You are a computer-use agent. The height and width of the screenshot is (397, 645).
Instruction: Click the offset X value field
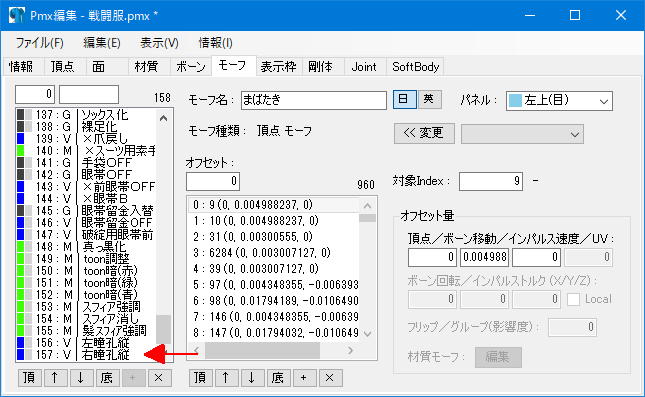[x=433, y=258]
